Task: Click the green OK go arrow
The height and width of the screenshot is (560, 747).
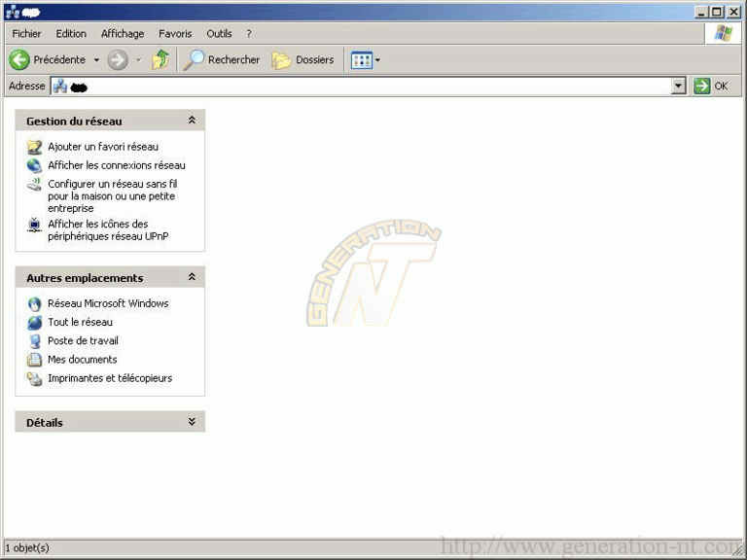Action: tap(701, 87)
